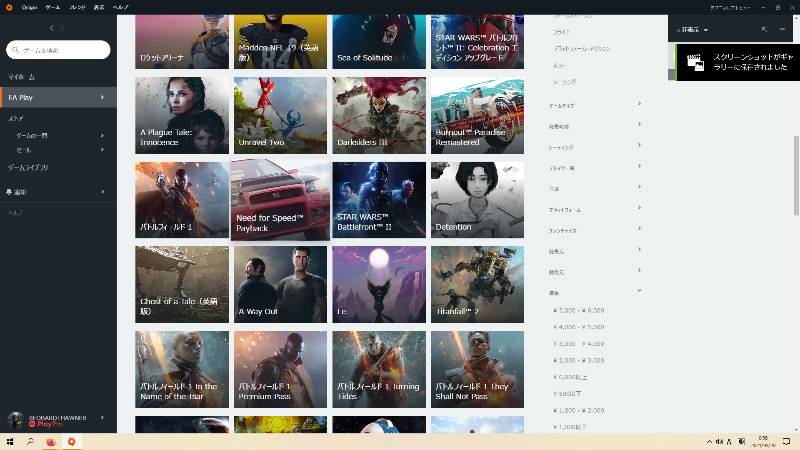Filter by ¥1,000 - ¥2,000 price
Image resolution: width=800 pixels, height=450 pixels.
click(x=579, y=410)
